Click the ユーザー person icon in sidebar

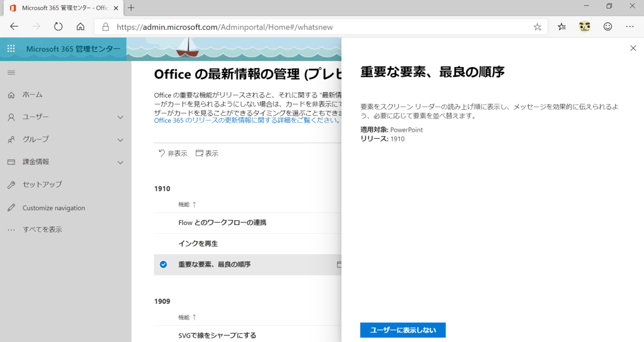click(x=11, y=117)
